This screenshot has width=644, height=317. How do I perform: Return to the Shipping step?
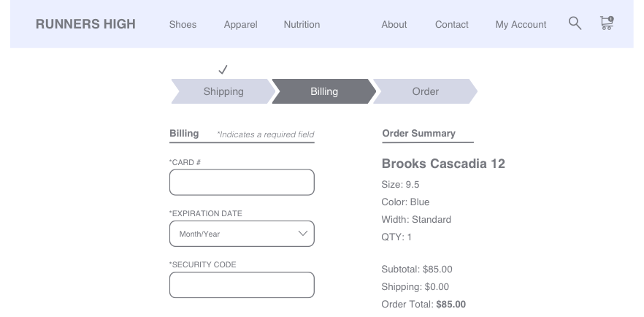pyautogui.click(x=223, y=91)
